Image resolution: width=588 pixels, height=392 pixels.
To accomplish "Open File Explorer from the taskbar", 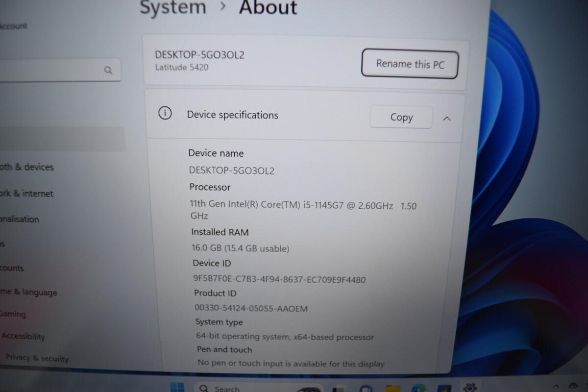I will click(x=392, y=388).
